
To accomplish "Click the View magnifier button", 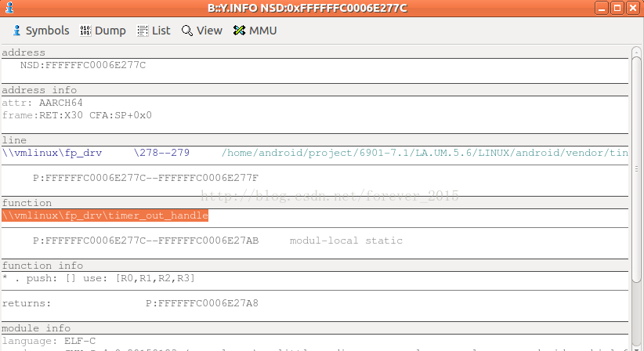I will (201, 31).
